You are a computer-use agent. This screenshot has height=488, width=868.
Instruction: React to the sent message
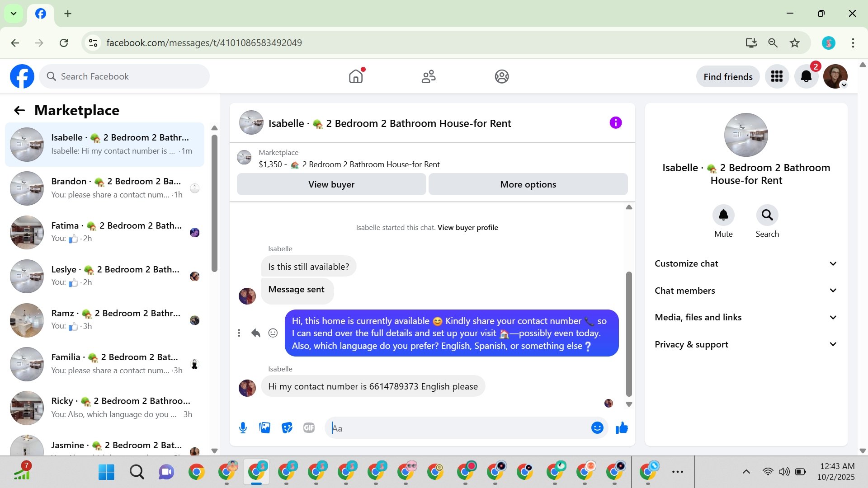(273, 333)
